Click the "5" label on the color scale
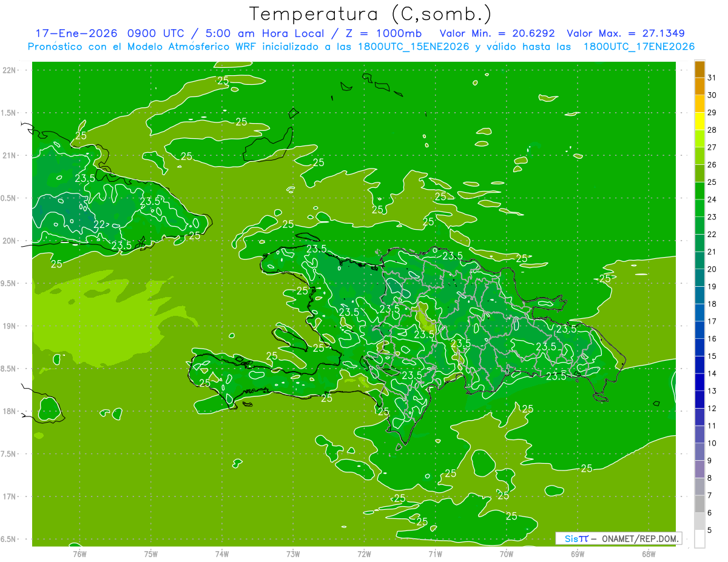 709,530
